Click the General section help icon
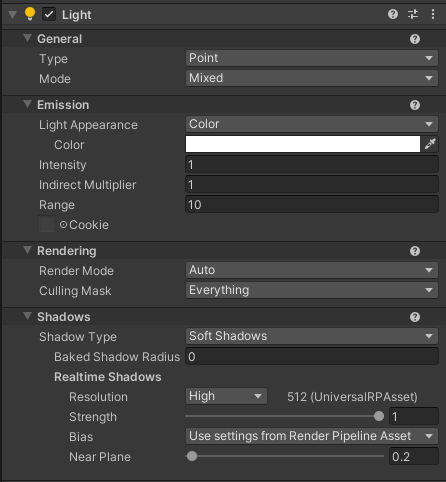446x482 pixels. point(415,39)
